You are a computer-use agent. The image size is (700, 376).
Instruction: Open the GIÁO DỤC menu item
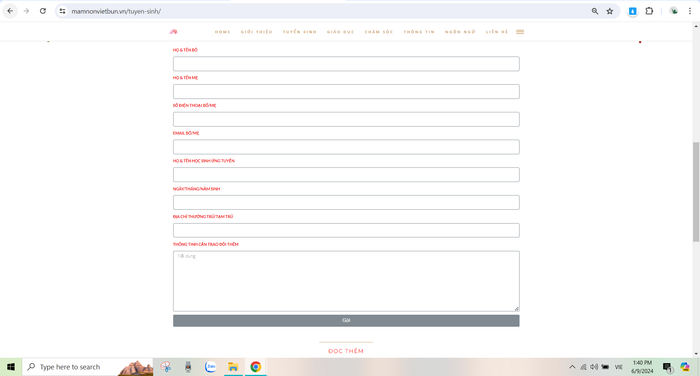click(341, 32)
